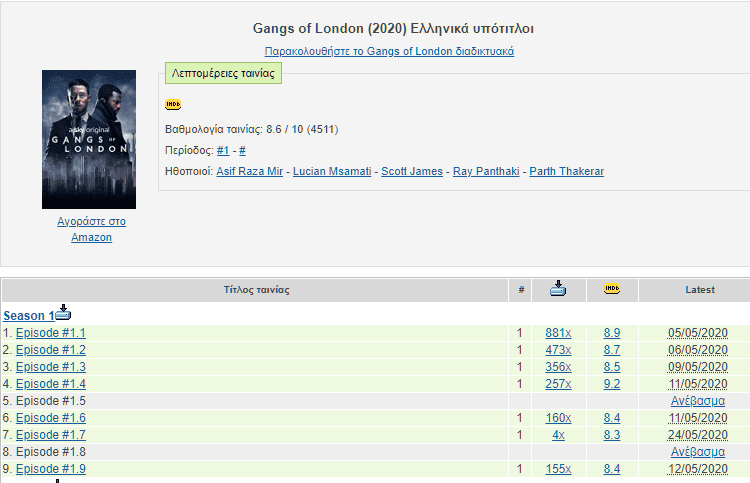
Task: Click Ανέβασμα for Episode #1.5
Action: tap(698, 401)
